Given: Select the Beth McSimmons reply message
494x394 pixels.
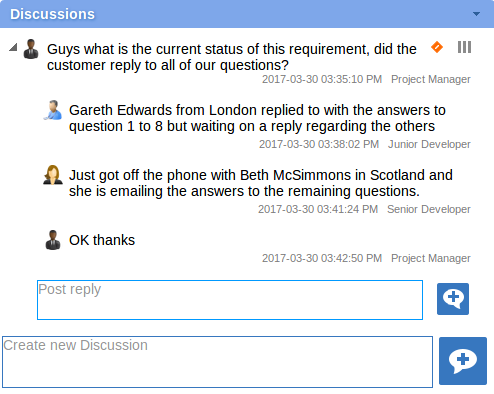Looking at the screenshot, I should coord(261,183).
